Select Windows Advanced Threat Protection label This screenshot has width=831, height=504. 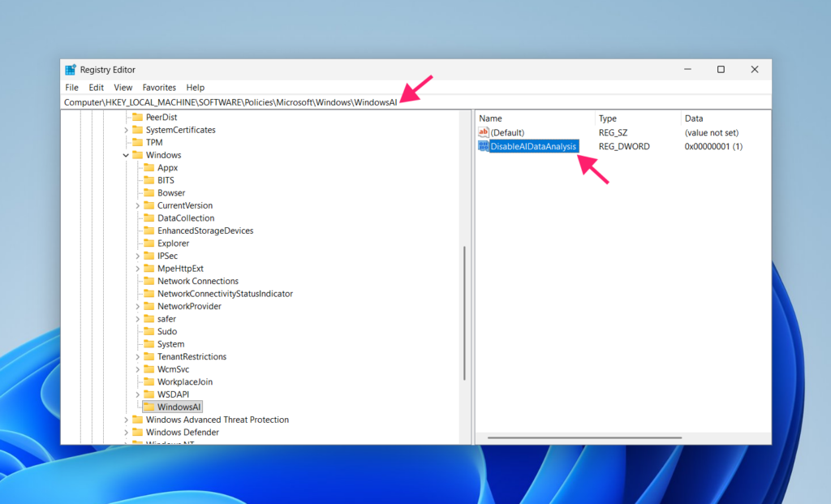(217, 420)
